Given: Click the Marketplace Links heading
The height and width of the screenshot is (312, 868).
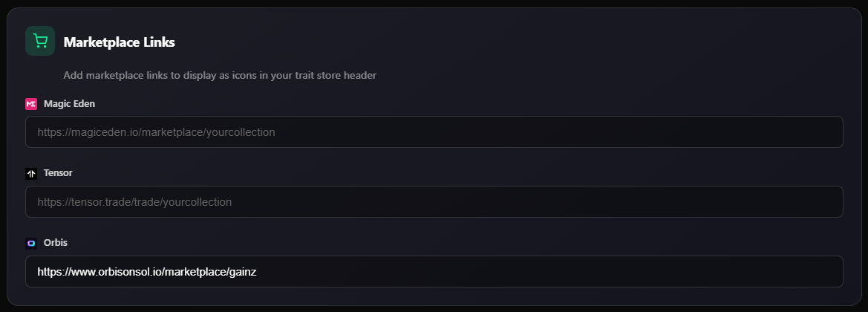Looking at the screenshot, I should click(119, 42).
